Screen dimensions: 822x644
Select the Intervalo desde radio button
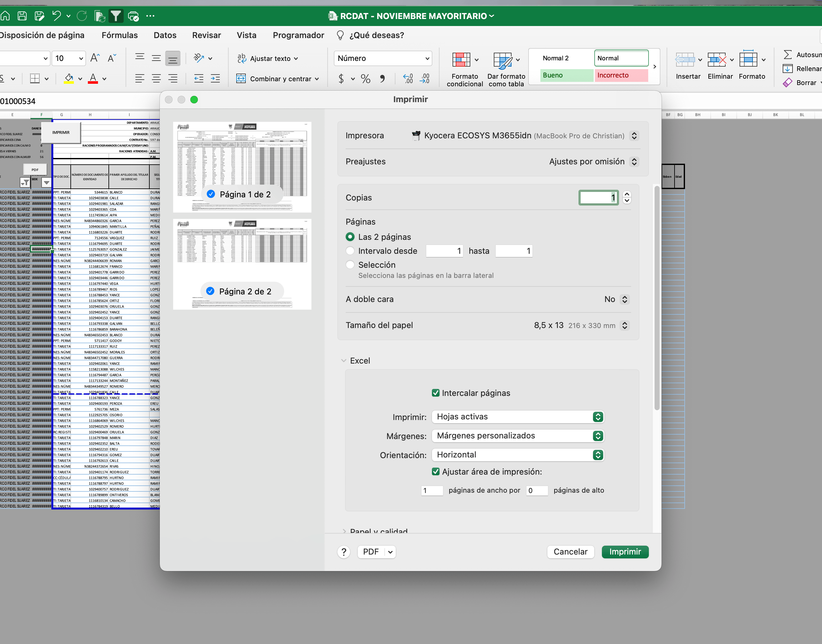tap(350, 251)
